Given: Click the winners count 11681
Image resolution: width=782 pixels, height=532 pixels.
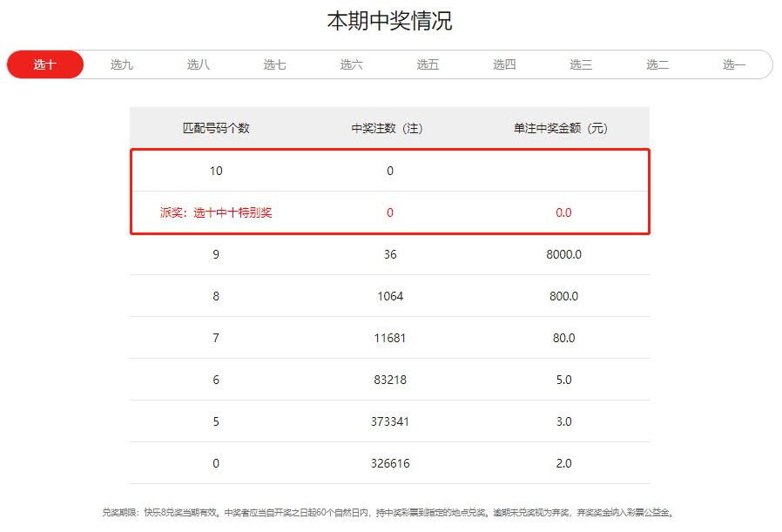Looking at the screenshot, I should [x=390, y=338].
